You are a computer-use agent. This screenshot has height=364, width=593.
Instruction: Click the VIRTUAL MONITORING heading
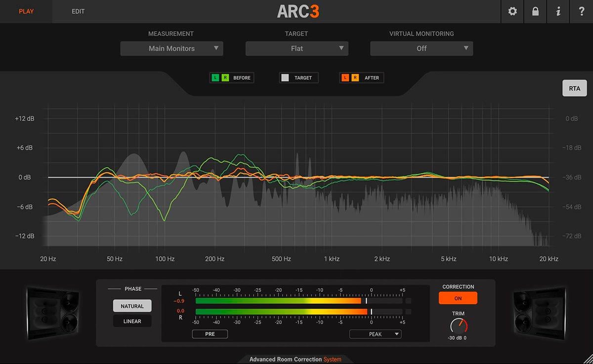(422, 34)
